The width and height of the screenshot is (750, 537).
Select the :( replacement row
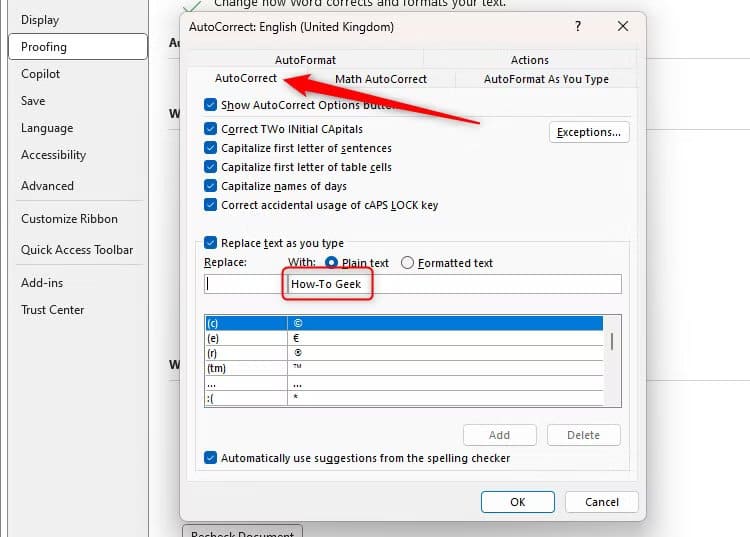(404, 398)
